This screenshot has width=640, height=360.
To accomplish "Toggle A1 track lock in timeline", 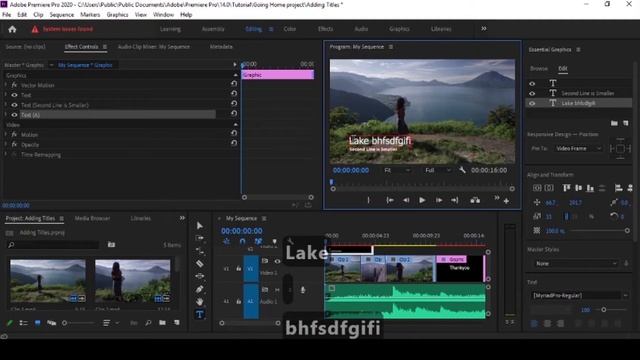I will pos(239,301).
